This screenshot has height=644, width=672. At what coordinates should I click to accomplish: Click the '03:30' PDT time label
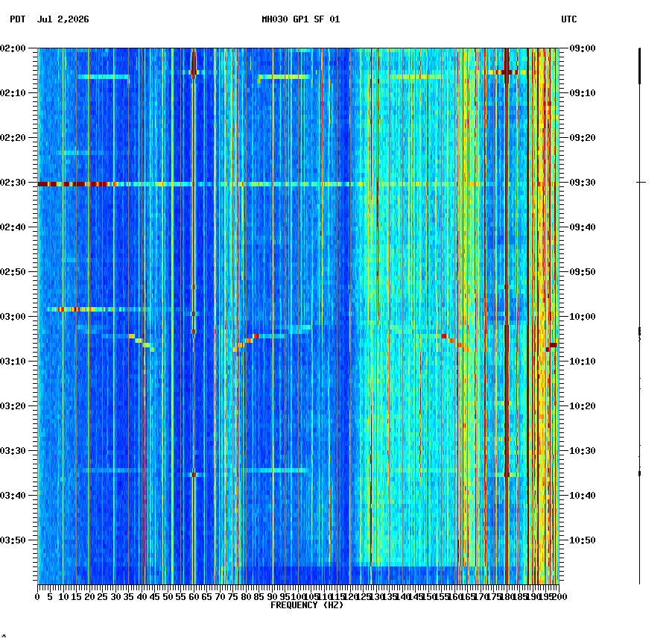(13, 451)
